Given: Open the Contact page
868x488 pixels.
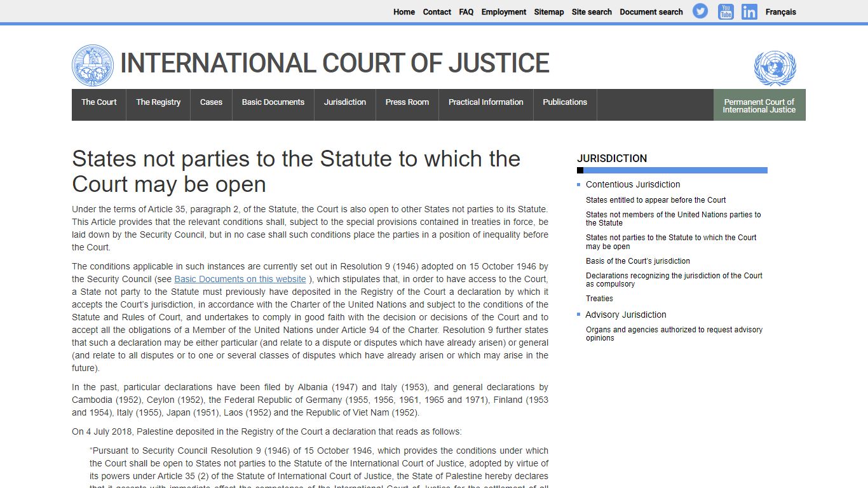Looking at the screenshot, I should [437, 12].
